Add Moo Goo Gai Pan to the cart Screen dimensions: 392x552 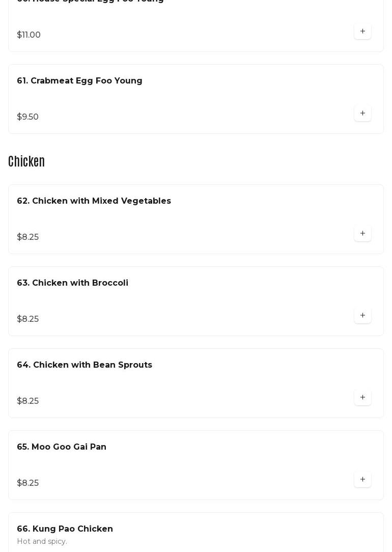362,480
